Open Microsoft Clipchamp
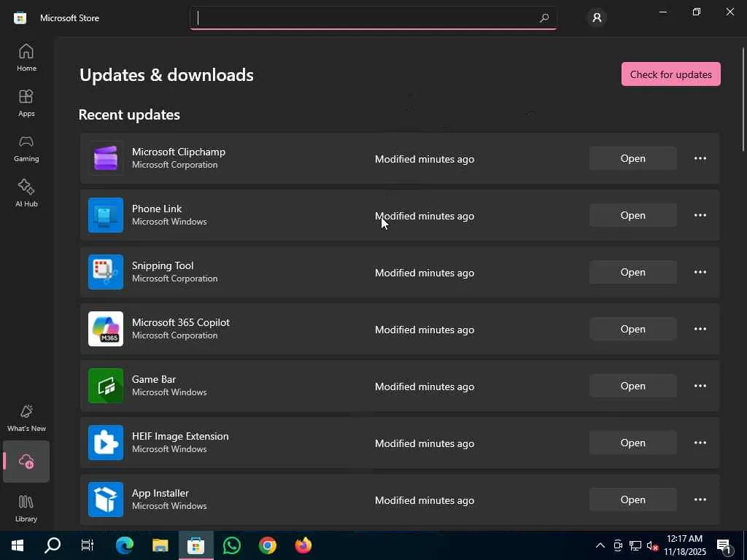This screenshot has height=560, width=747. click(x=632, y=158)
